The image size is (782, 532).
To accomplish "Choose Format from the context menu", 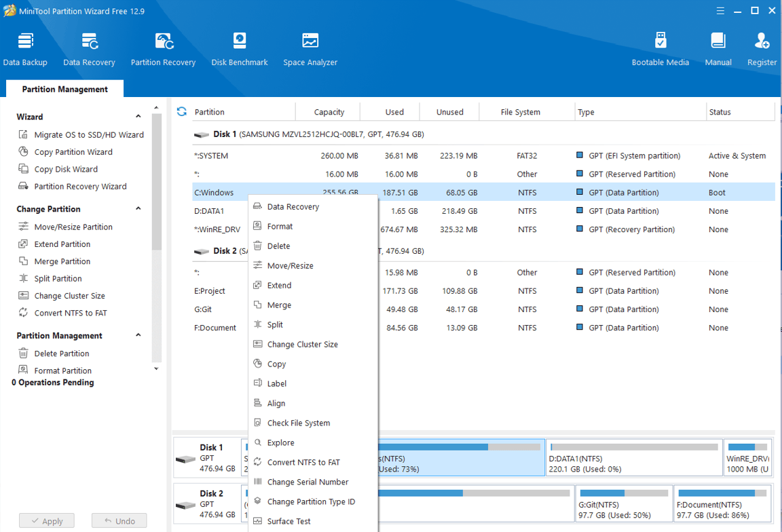I will (x=280, y=227).
